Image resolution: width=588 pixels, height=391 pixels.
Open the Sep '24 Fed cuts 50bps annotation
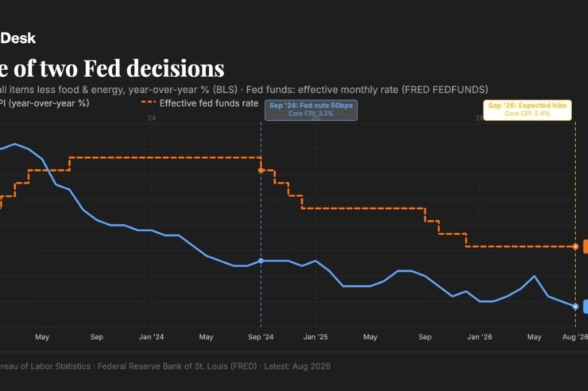[311, 110]
